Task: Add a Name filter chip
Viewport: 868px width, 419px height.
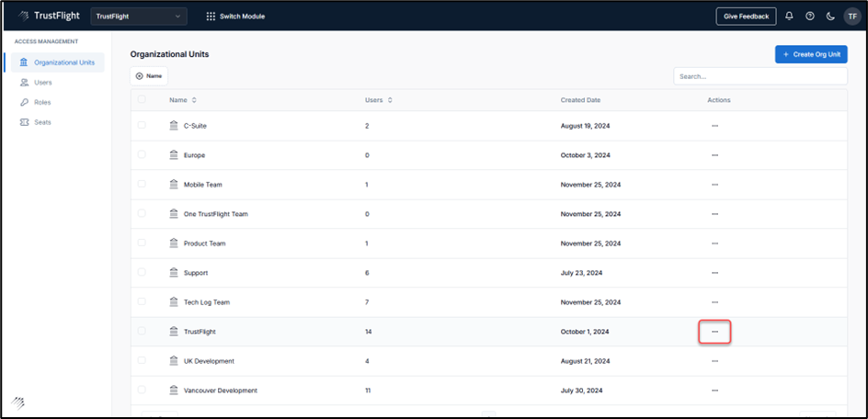Action: [149, 76]
